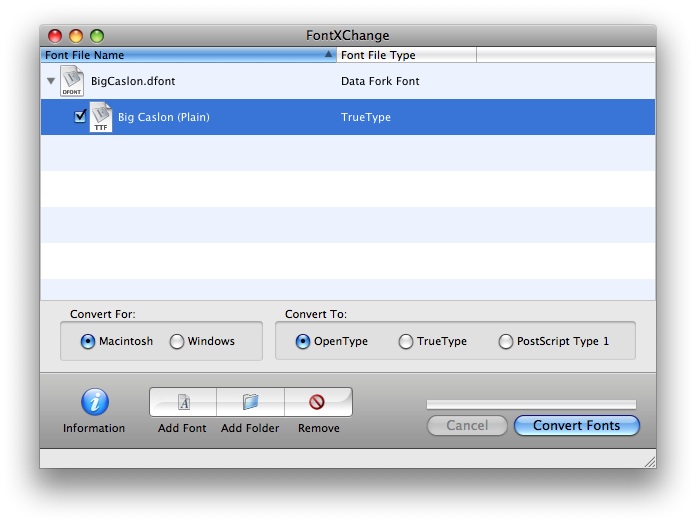Click the window resize grip in the corner
Viewport: 696px width, 523px height.
click(x=650, y=462)
